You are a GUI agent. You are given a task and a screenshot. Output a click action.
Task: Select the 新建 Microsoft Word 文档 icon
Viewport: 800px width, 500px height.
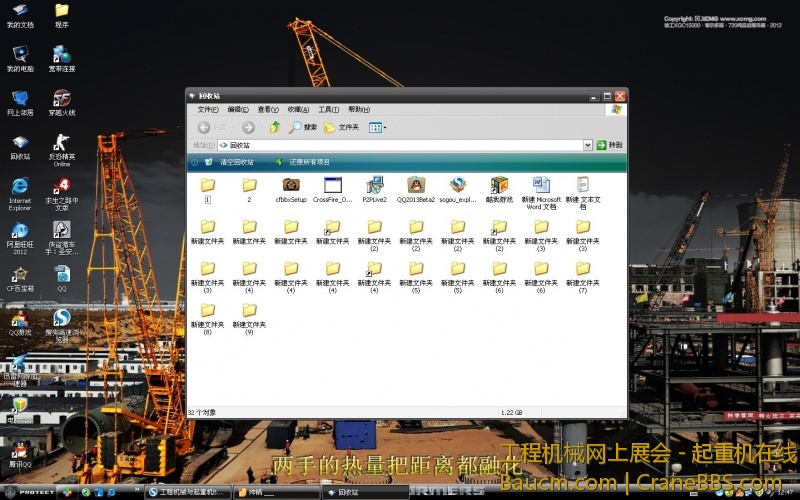coord(541,185)
